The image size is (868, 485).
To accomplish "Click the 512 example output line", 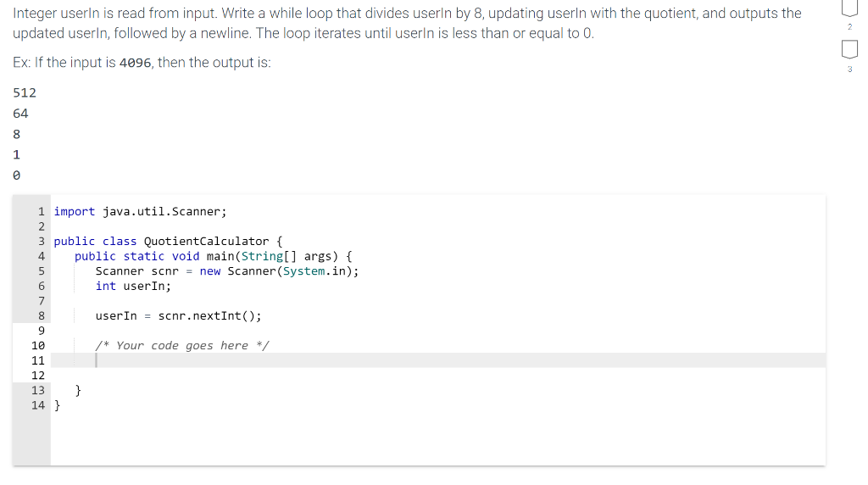I will click(x=25, y=92).
